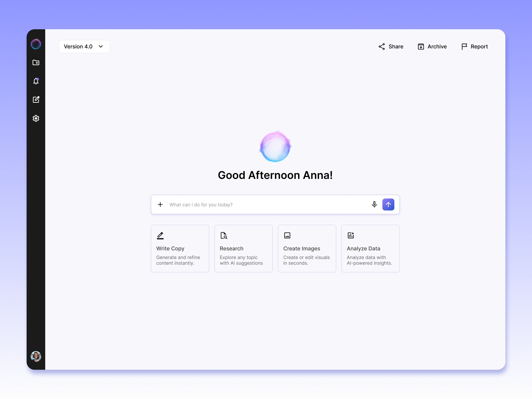The width and height of the screenshot is (532, 399).
Task: Toggle the notification indicator dot on bell
Action: (x=38, y=79)
